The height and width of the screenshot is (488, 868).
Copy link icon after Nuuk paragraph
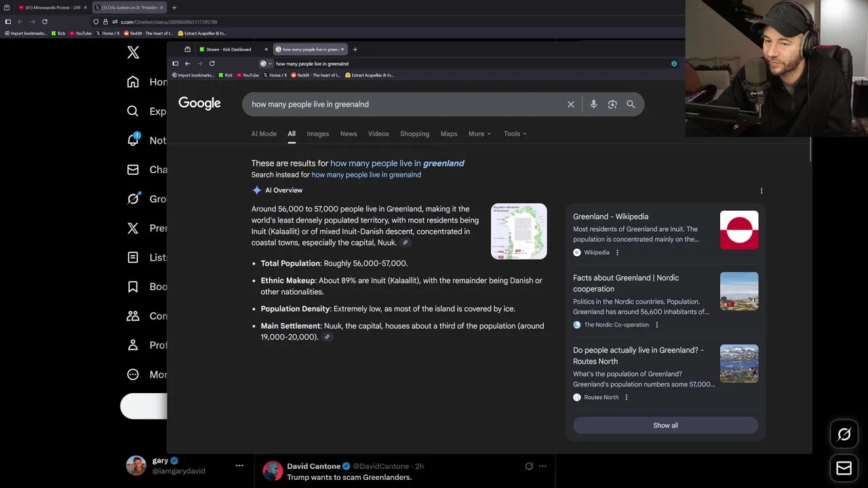tap(406, 243)
